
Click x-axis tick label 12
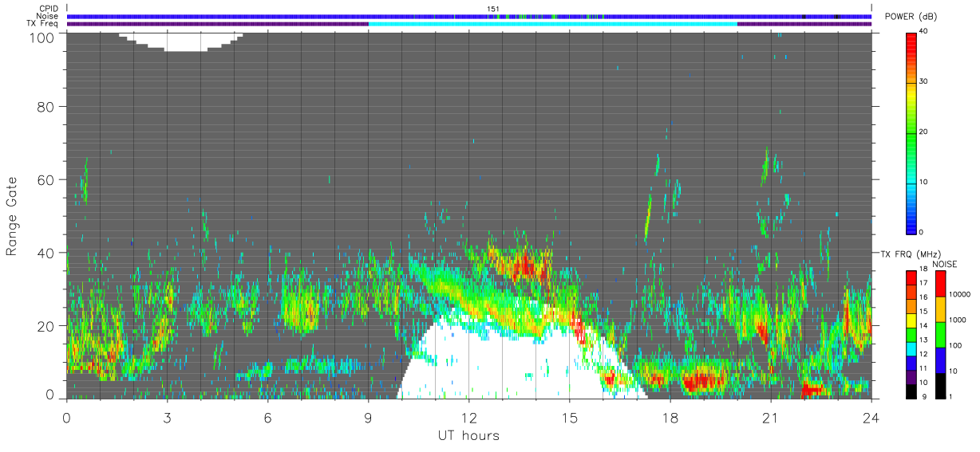coord(468,417)
